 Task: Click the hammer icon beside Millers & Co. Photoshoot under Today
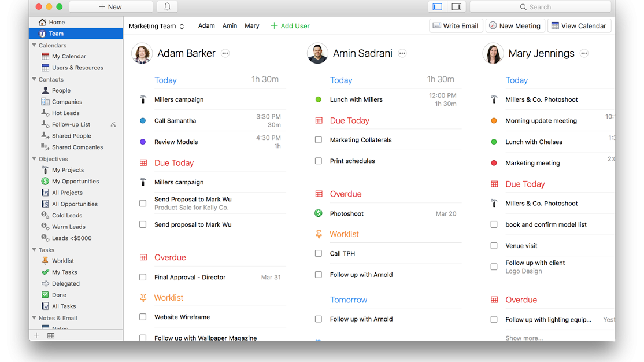[494, 99]
